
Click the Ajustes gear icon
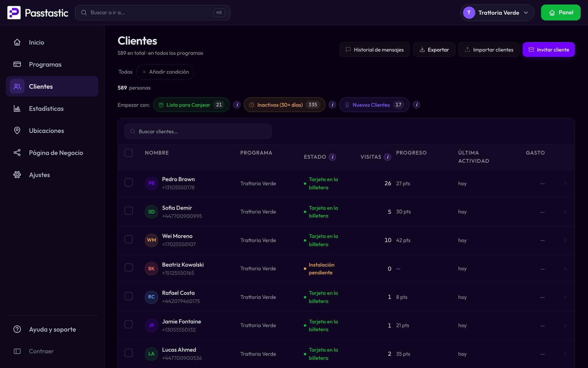[17, 175]
